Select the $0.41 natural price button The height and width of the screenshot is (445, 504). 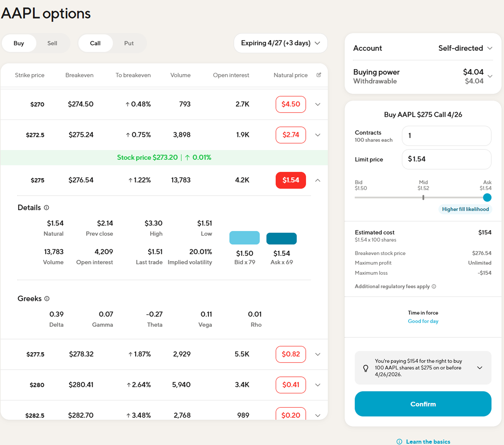coord(291,385)
